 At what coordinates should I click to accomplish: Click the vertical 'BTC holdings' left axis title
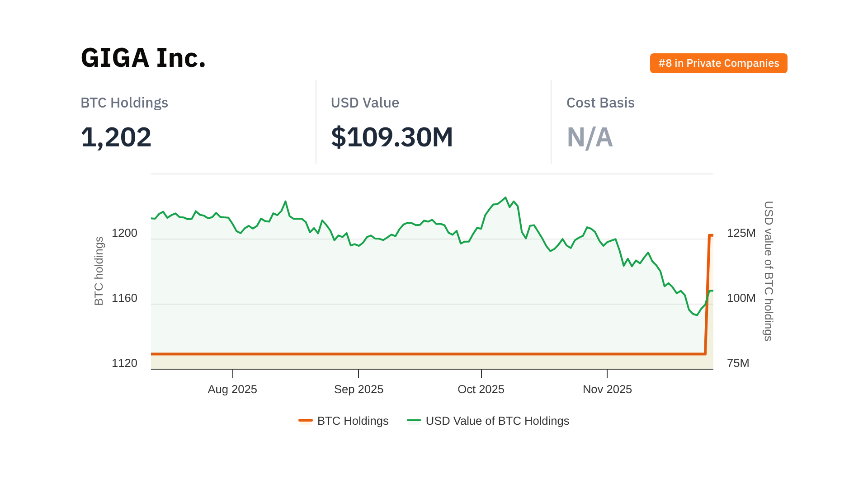point(99,271)
